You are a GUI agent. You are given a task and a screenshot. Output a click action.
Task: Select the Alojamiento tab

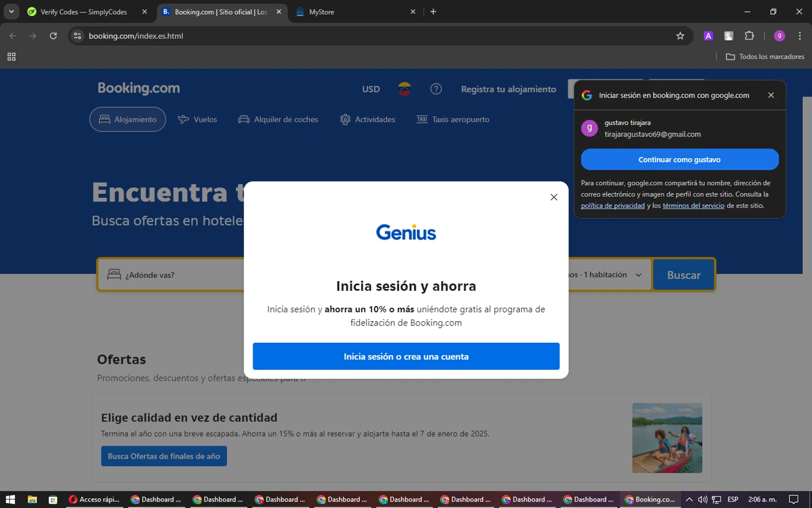click(x=128, y=119)
